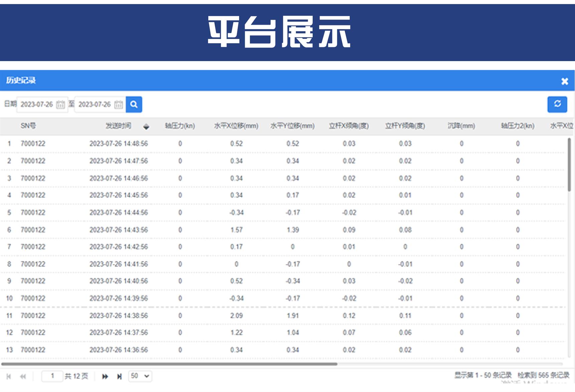575x392 pixels.
Task: Click the end date input field
Action: click(100, 105)
